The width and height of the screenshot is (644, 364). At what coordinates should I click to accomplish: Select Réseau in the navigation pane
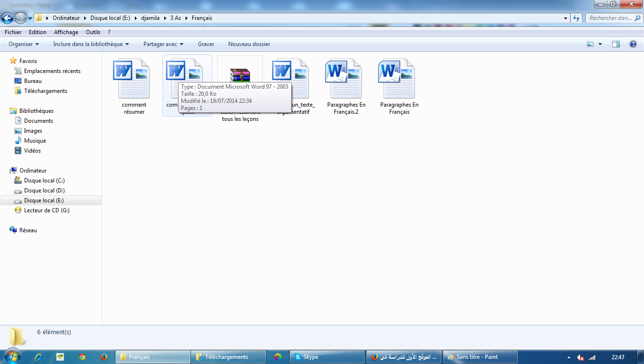point(28,230)
